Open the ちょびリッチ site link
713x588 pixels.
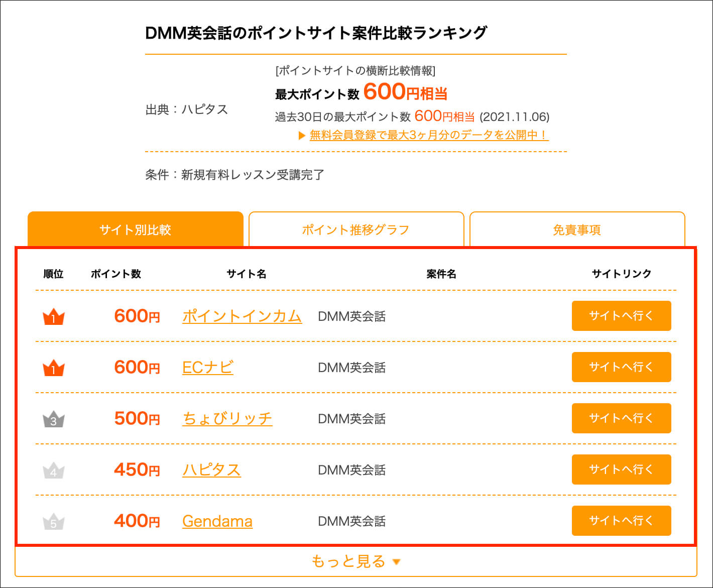pyautogui.click(x=227, y=419)
